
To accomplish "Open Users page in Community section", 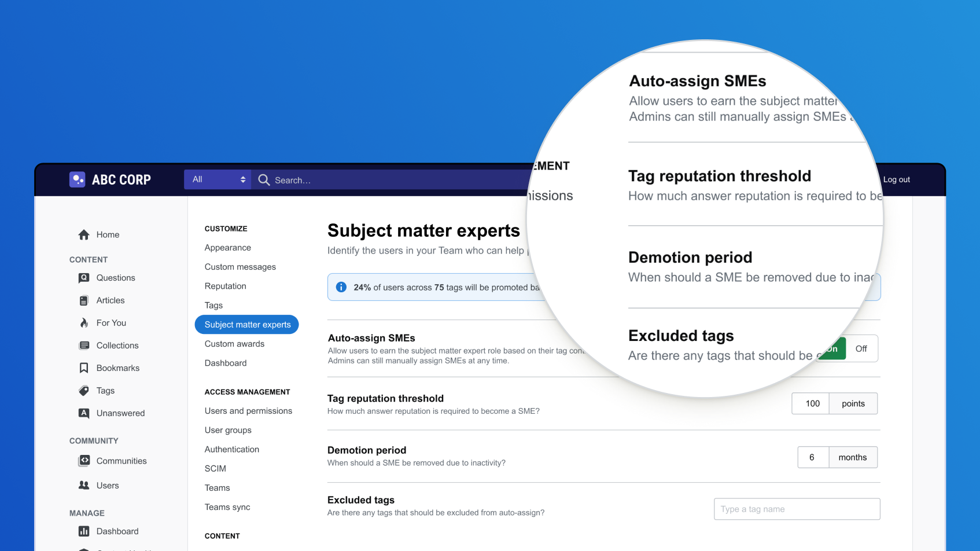I will click(x=108, y=486).
